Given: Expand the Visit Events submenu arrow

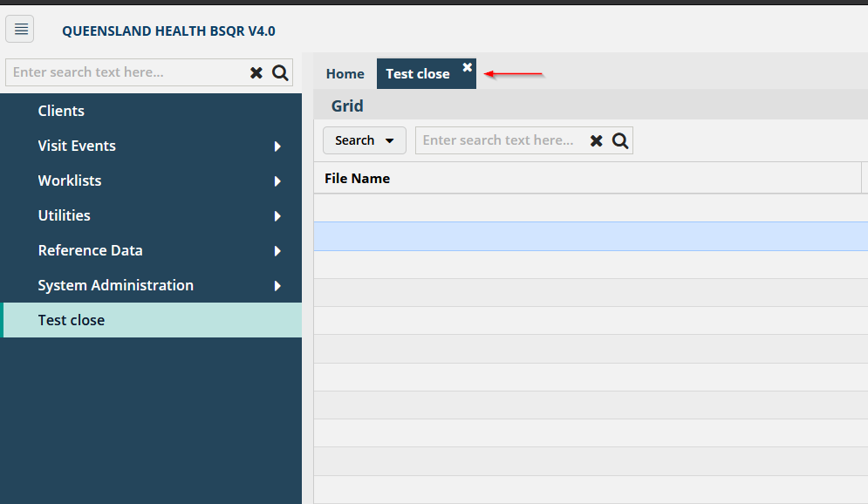Looking at the screenshot, I should [x=277, y=146].
